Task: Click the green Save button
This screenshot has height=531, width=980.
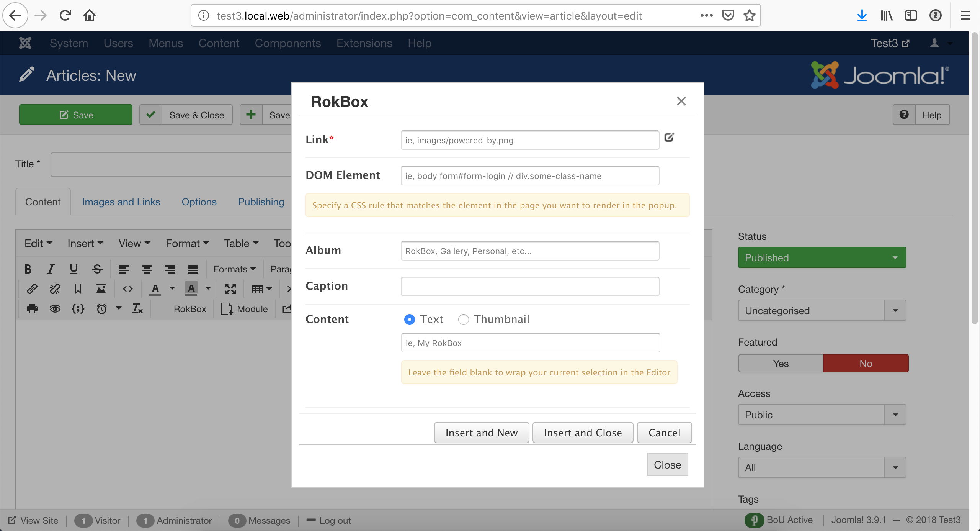Action: pos(76,115)
